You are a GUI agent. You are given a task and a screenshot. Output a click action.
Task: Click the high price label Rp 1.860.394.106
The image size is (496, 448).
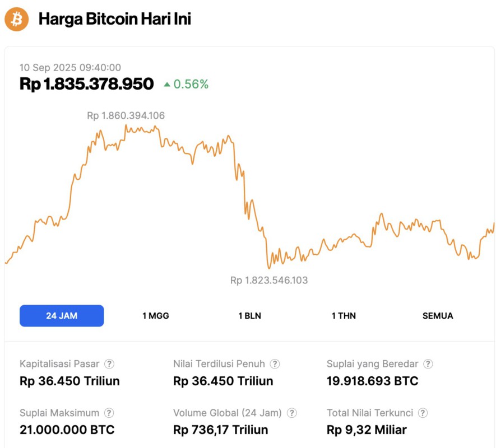point(125,116)
